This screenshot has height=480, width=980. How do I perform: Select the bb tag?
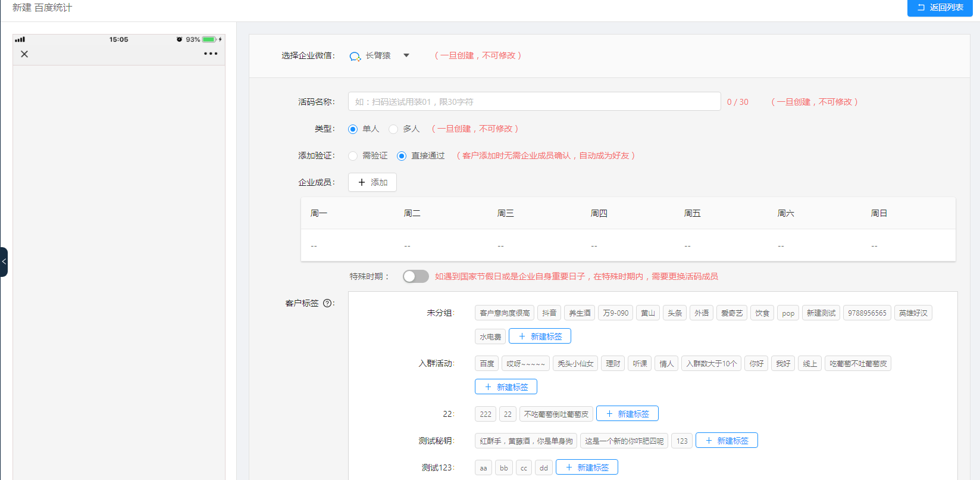click(504, 468)
